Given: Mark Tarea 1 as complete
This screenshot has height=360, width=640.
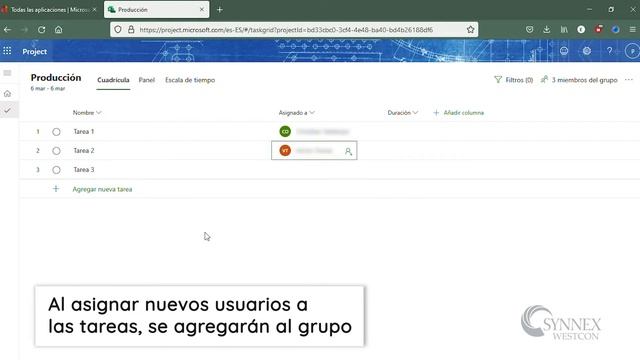Looking at the screenshot, I should 56,132.
